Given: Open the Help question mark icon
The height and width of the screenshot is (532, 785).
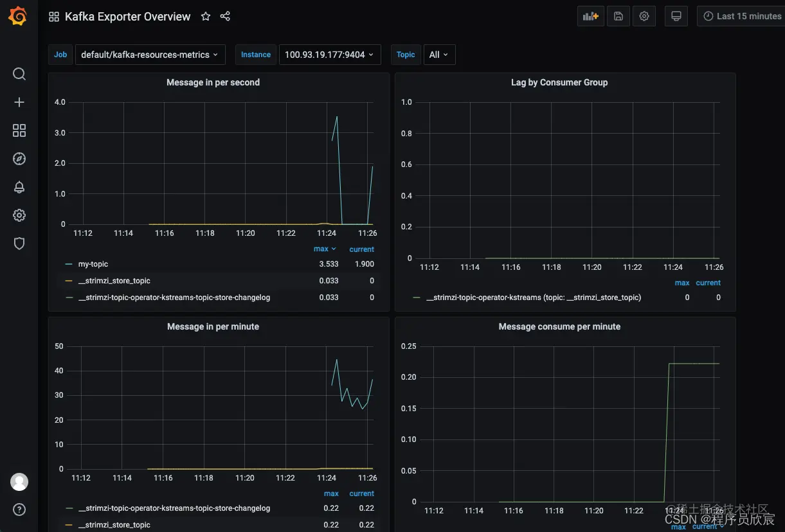Looking at the screenshot, I should 19,510.
